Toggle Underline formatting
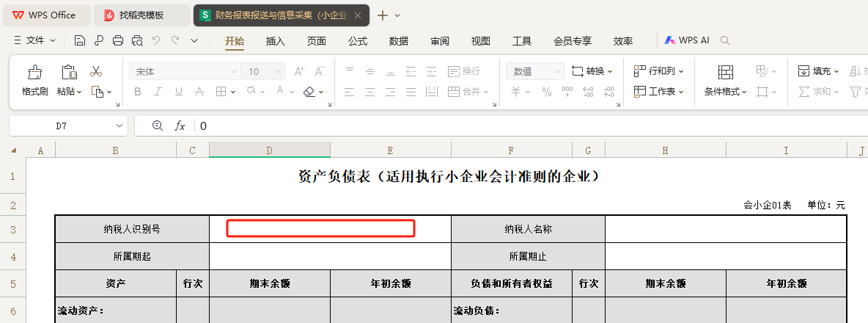 point(178,92)
